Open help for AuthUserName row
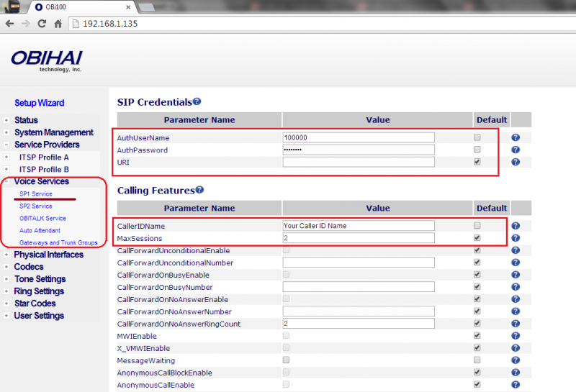The height and width of the screenshot is (392, 576). point(516,137)
